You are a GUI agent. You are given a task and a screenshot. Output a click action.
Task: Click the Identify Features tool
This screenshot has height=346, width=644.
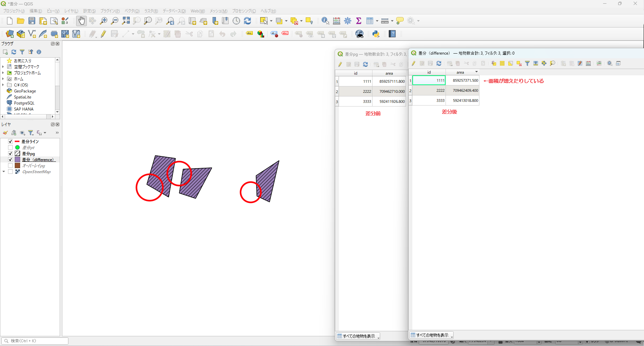coord(325,21)
